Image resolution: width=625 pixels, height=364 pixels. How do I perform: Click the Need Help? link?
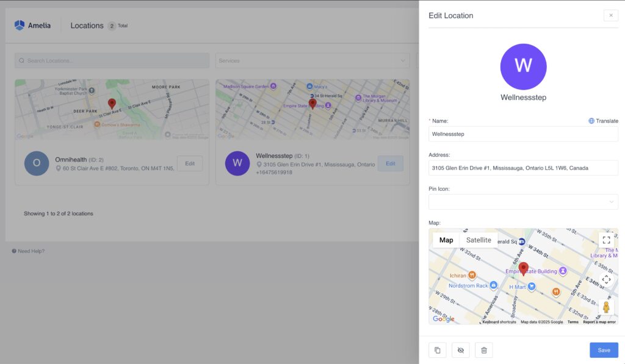click(28, 251)
